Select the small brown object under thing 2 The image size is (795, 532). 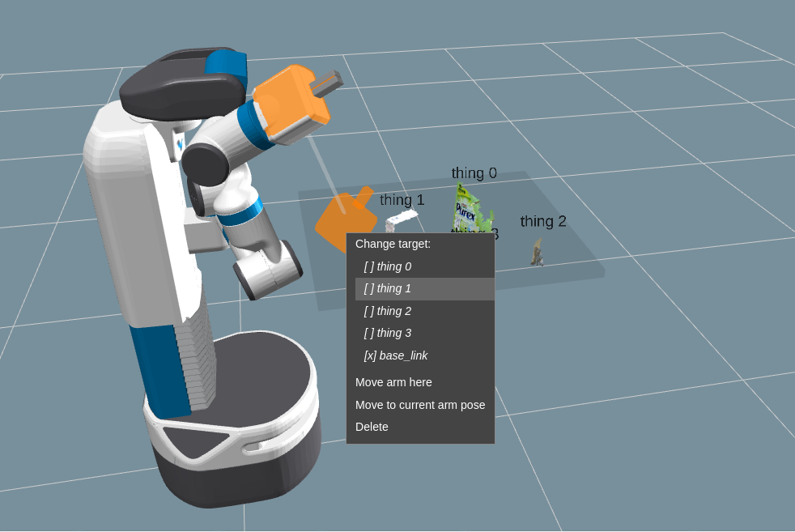pyautogui.click(x=538, y=252)
